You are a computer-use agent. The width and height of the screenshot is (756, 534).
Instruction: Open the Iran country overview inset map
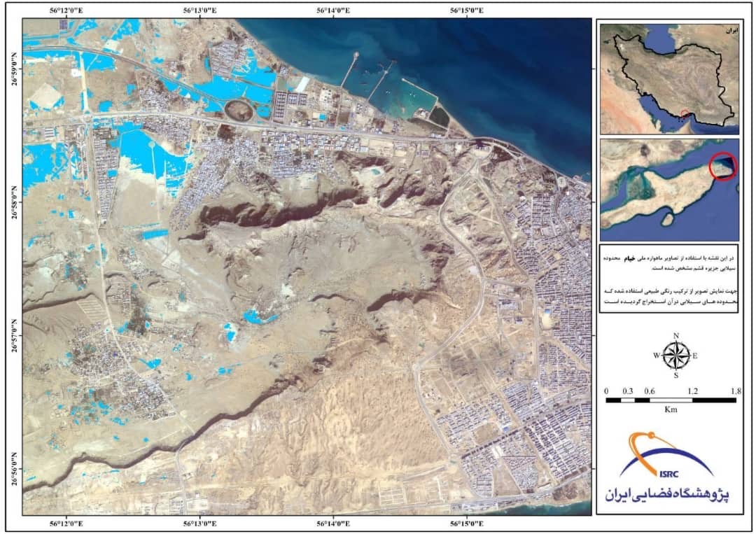[669, 78]
